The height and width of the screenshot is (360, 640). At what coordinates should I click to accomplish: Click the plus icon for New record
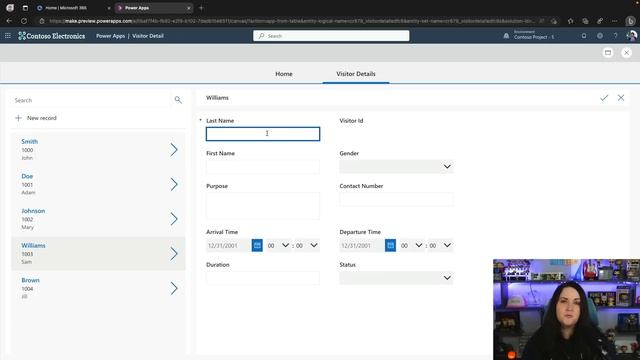click(18, 118)
